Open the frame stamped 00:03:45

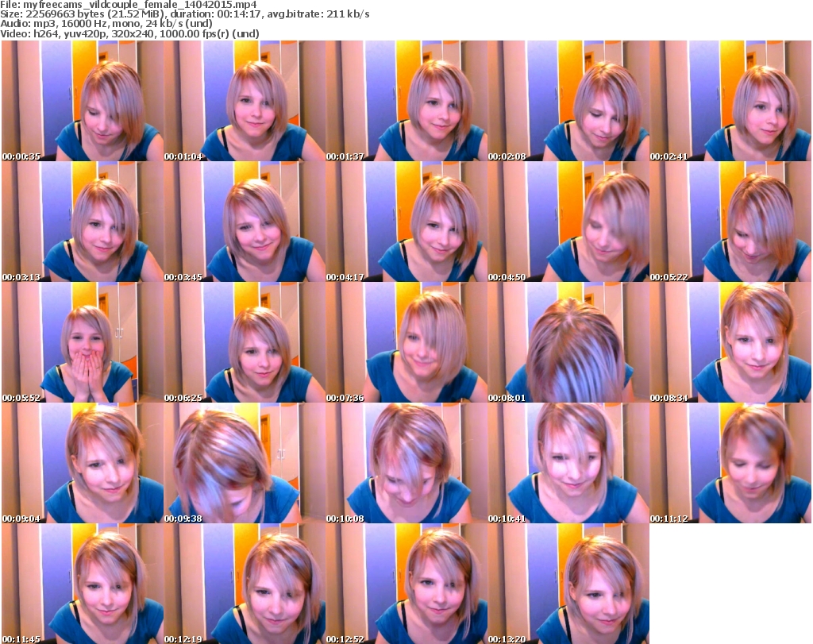[x=245, y=222]
